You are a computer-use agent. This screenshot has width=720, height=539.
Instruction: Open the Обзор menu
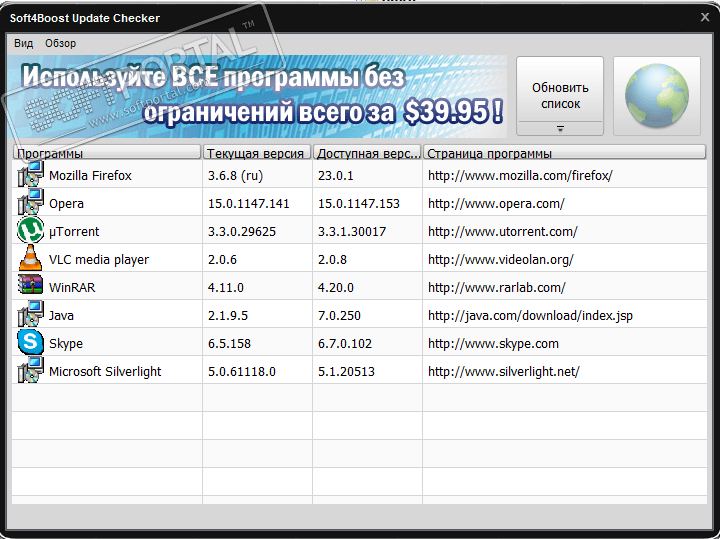[x=61, y=43]
